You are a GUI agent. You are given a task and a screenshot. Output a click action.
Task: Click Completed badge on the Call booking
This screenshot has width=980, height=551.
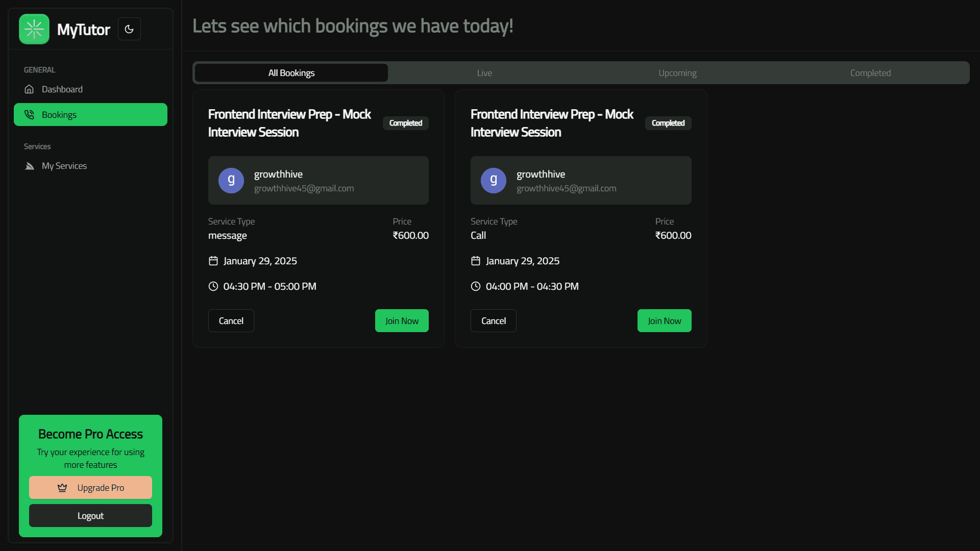[668, 123]
